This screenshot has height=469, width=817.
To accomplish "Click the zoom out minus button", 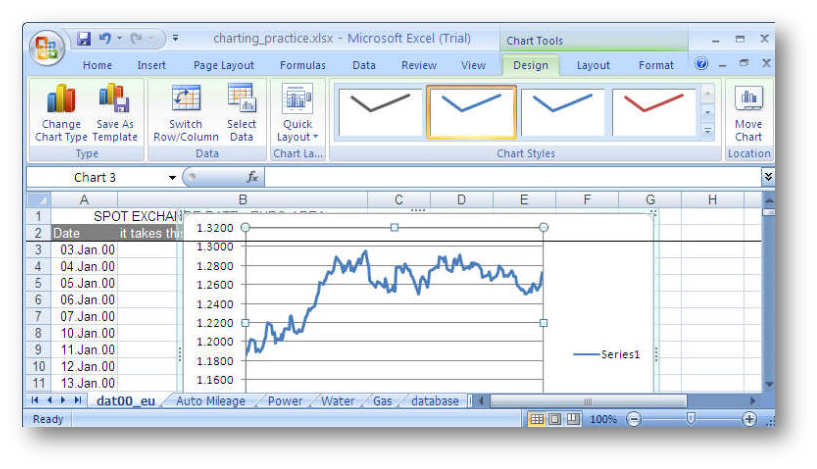I will 633,419.
